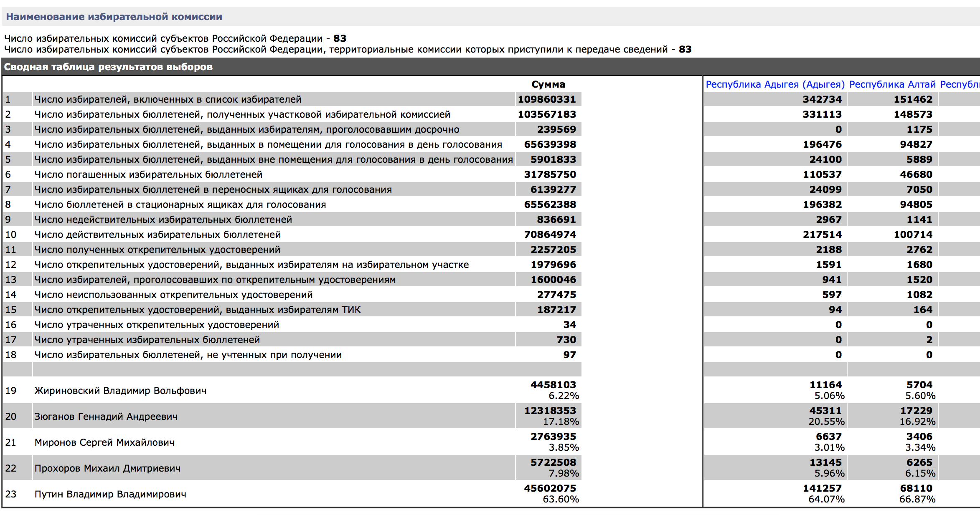Click row 17 lost ballots label
This screenshot has width=980, height=515.
click(147, 340)
